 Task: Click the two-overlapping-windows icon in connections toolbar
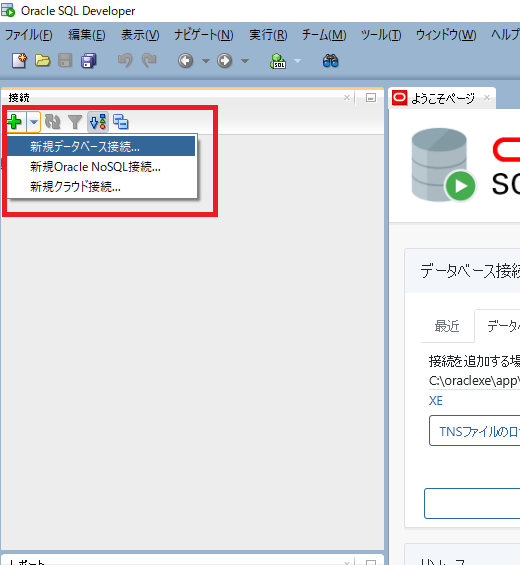pos(121,122)
